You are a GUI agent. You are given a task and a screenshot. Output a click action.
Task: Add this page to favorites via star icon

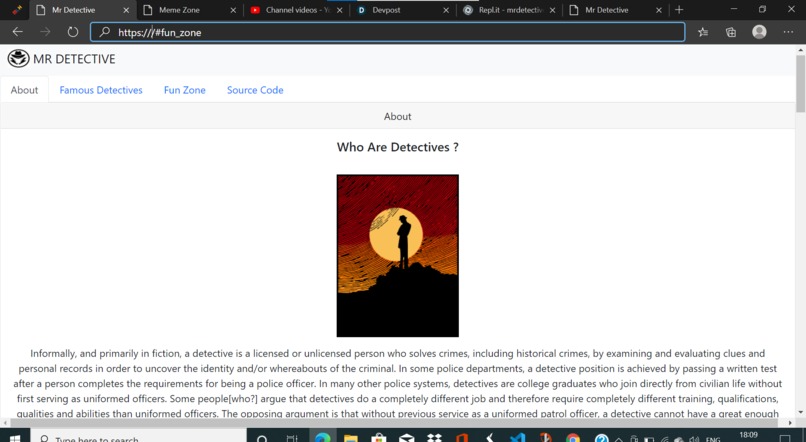click(703, 32)
